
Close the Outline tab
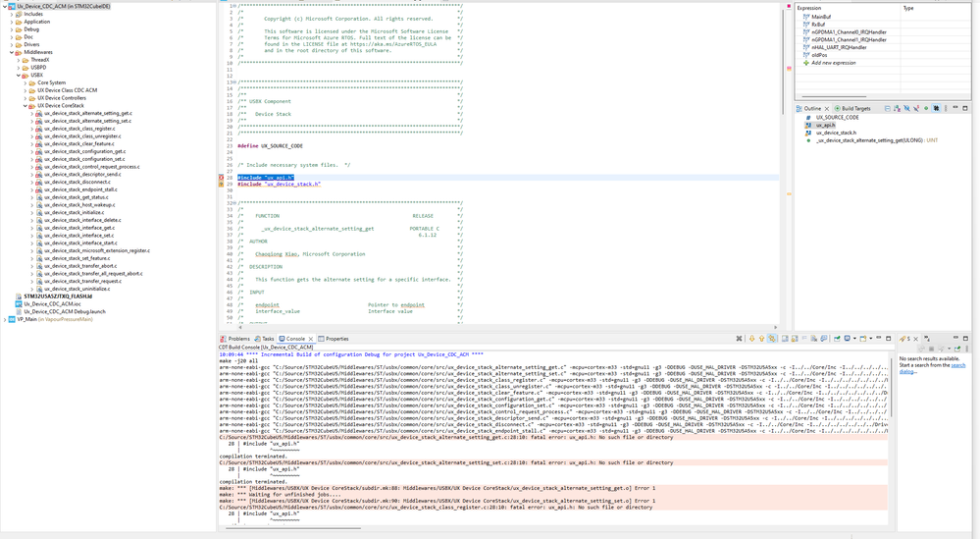tap(827, 108)
